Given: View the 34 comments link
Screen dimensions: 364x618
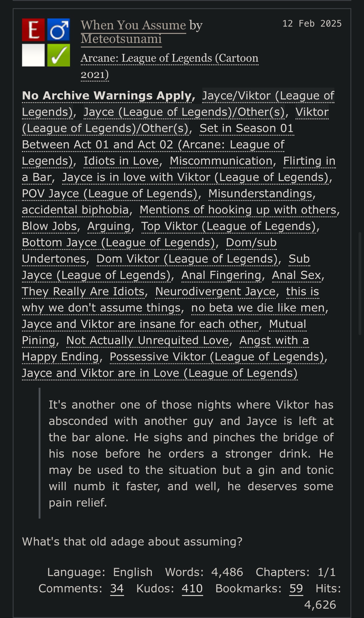Looking at the screenshot, I should click(x=117, y=588).
